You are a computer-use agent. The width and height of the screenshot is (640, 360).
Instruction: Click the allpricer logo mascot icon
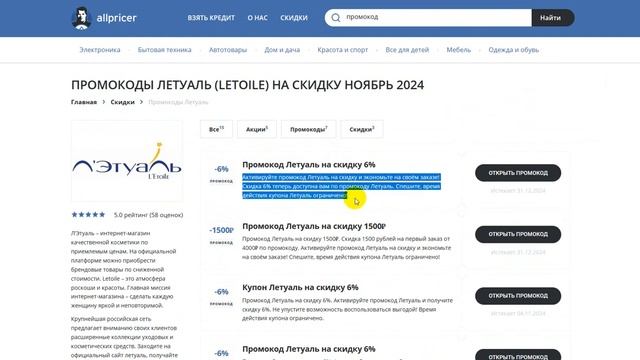pos(81,18)
